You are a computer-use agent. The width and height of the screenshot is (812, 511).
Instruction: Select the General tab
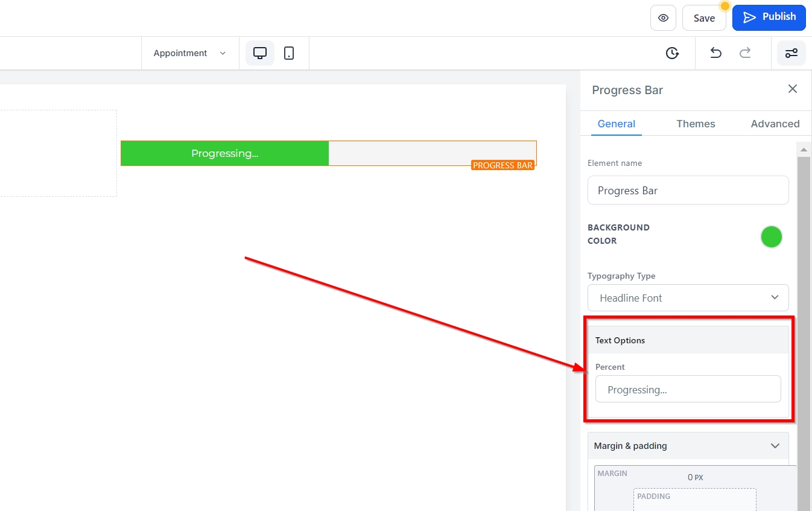pyautogui.click(x=616, y=124)
